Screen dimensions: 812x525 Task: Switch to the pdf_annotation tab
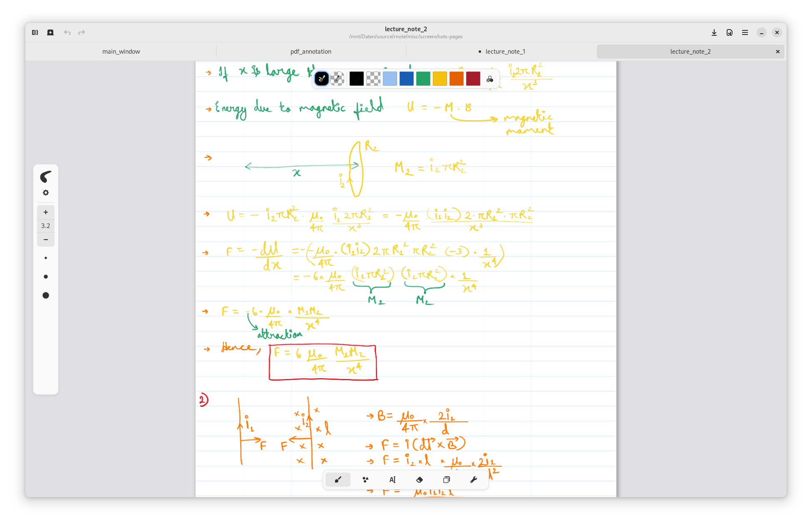tap(311, 52)
